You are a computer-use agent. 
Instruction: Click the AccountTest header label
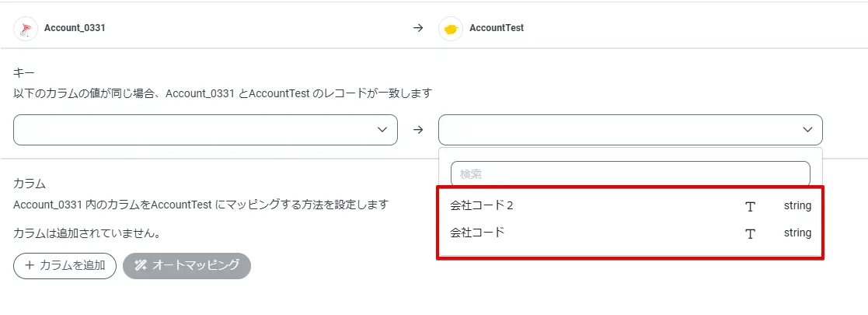click(497, 28)
